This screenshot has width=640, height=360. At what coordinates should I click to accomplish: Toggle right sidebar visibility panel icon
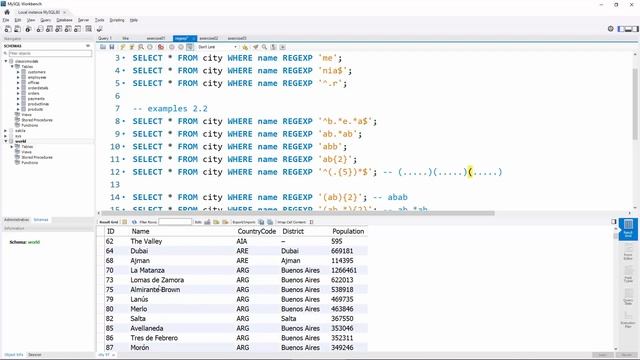tap(635, 29)
